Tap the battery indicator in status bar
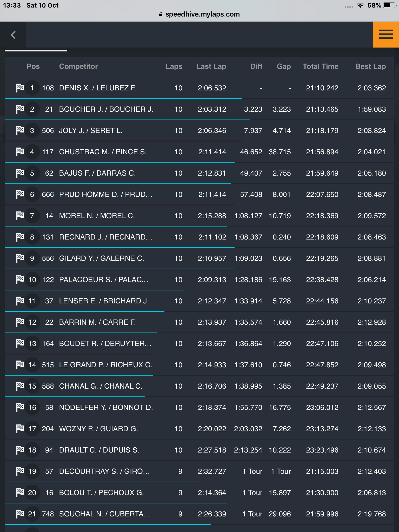This screenshot has height=532, width=399. tap(389, 5)
